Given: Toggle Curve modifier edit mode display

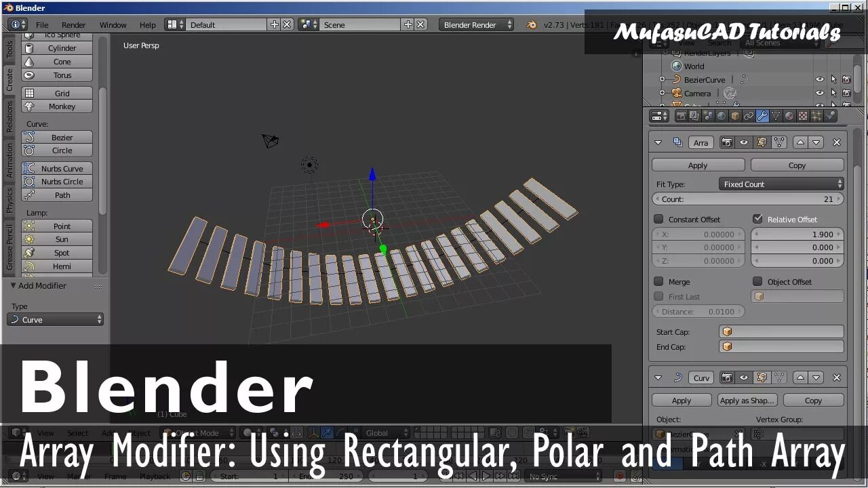Looking at the screenshot, I should tap(762, 378).
